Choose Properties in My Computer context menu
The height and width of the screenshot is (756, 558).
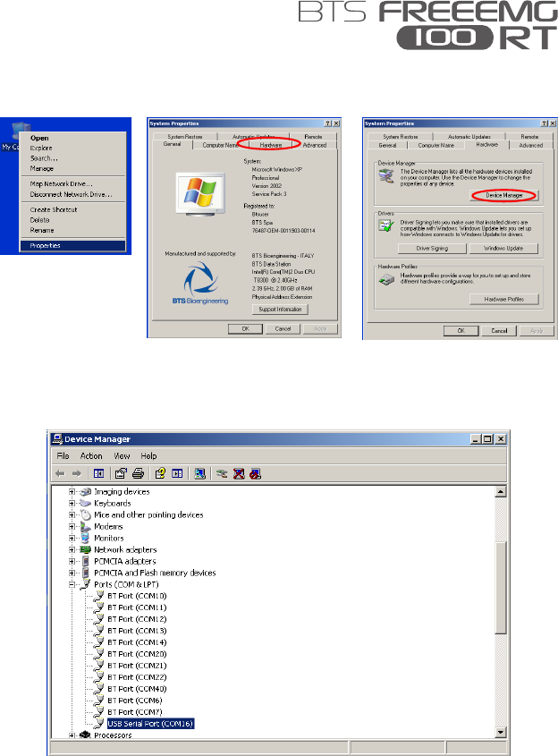[72, 245]
